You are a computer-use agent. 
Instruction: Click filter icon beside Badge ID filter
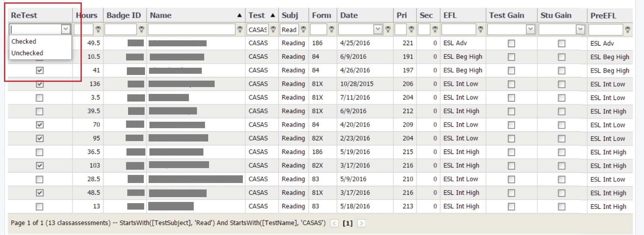pos(141,29)
